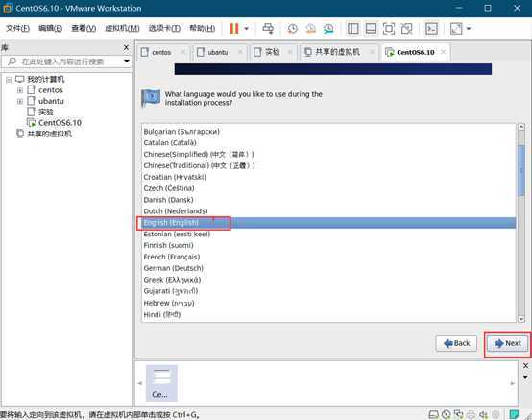The height and width of the screenshot is (420, 532).
Task: Click the Back button
Action: (456, 344)
